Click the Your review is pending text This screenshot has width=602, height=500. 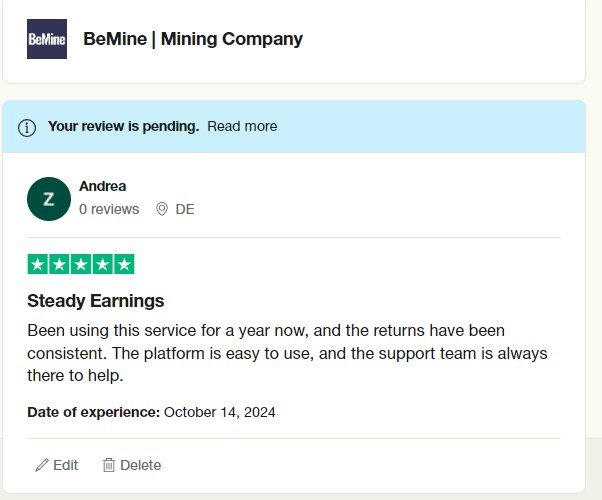click(x=123, y=126)
